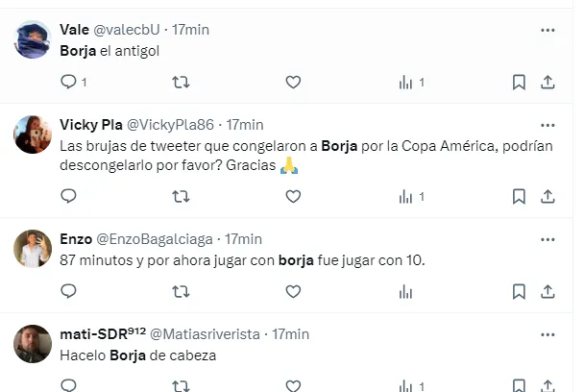Open more options for Vicky Pla's tweet
584x392 pixels.
(x=547, y=125)
